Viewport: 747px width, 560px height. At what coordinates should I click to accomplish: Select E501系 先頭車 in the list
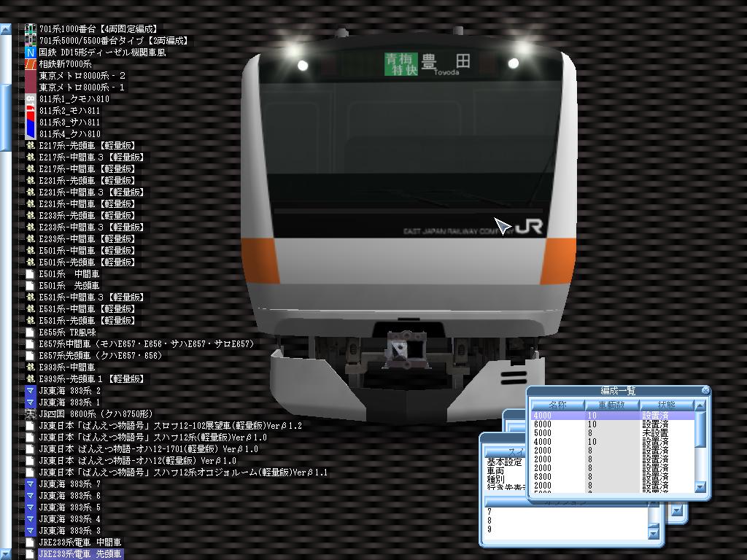[x=69, y=286]
